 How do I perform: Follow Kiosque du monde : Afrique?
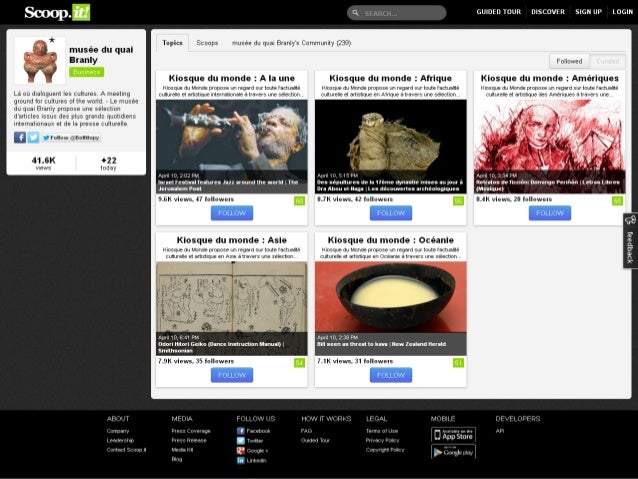(x=391, y=213)
